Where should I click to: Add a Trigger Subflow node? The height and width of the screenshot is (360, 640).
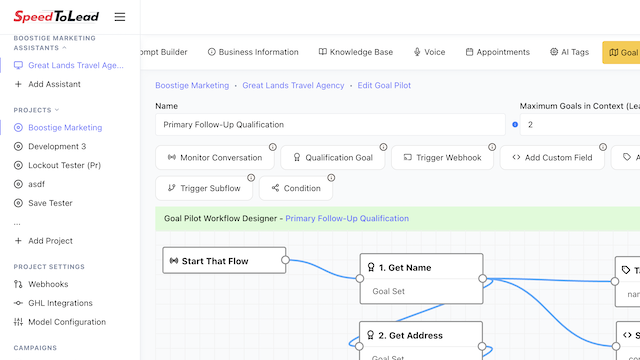(x=204, y=188)
